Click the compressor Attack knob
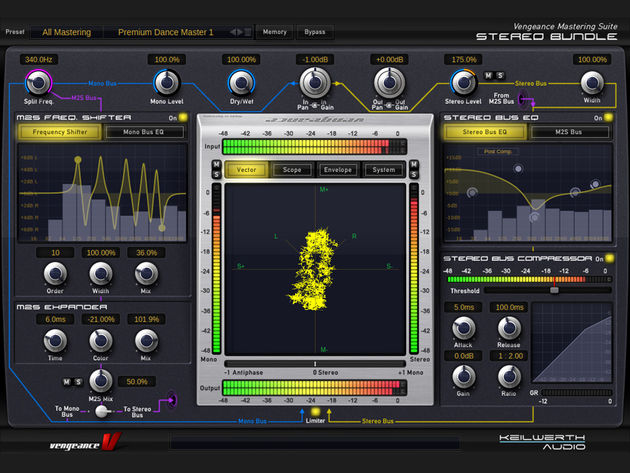Viewport: 630px width, 473px height. pos(464,328)
